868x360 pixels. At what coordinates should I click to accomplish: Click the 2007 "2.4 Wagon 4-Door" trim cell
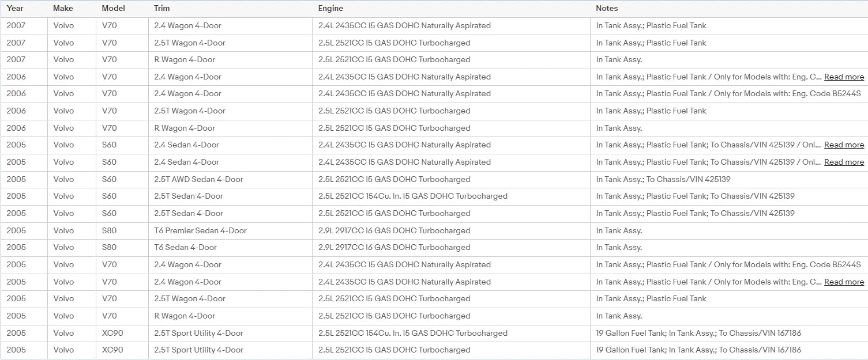pos(230,26)
